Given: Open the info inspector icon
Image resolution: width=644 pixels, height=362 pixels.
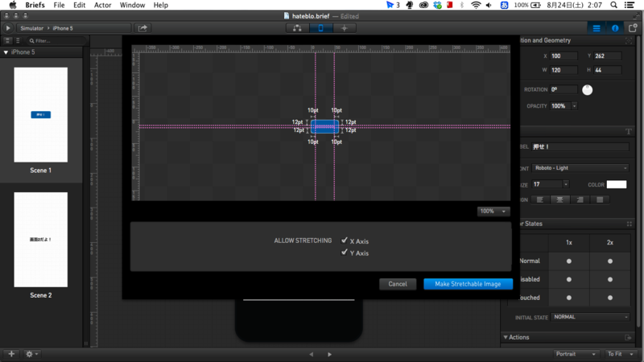Looking at the screenshot, I should [615, 28].
